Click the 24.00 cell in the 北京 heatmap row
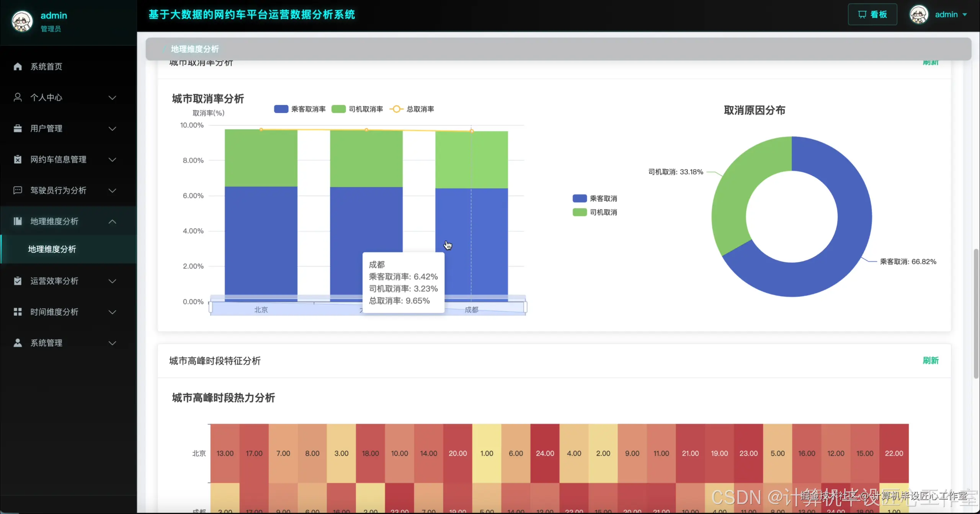The image size is (980, 514). tap(545, 454)
